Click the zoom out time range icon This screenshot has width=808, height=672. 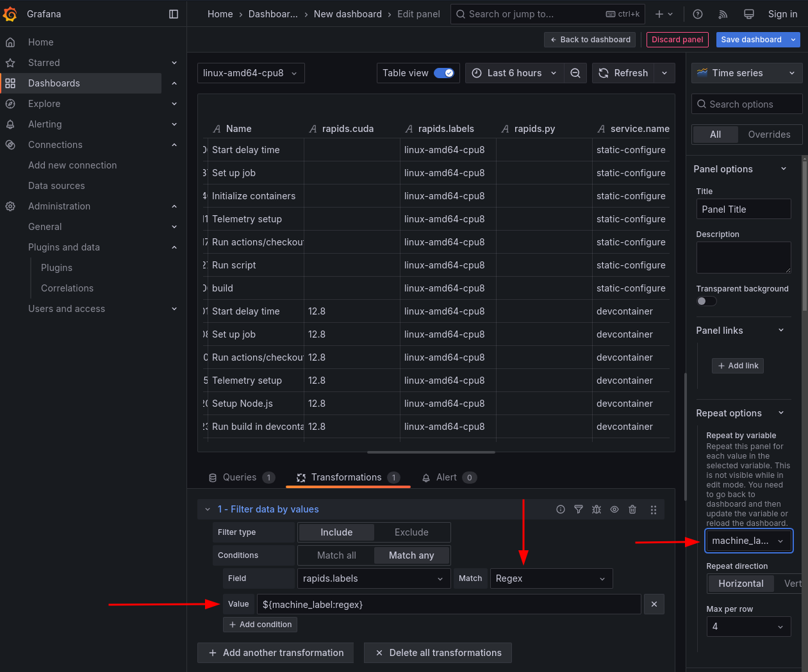click(x=575, y=73)
